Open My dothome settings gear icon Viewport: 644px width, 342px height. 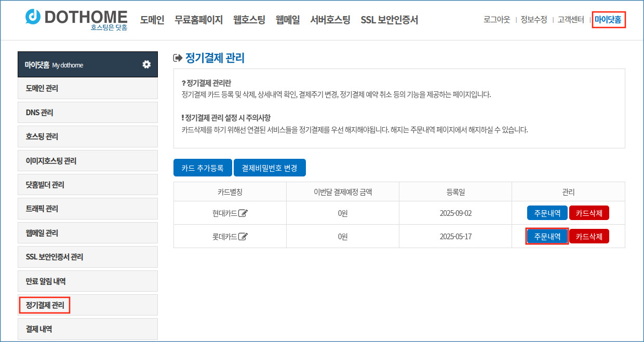[146, 64]
